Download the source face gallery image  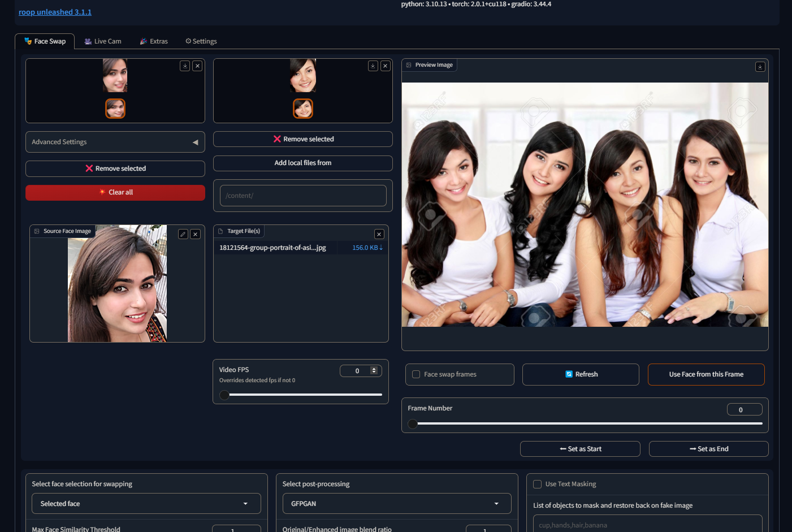(x=185, y=66)
